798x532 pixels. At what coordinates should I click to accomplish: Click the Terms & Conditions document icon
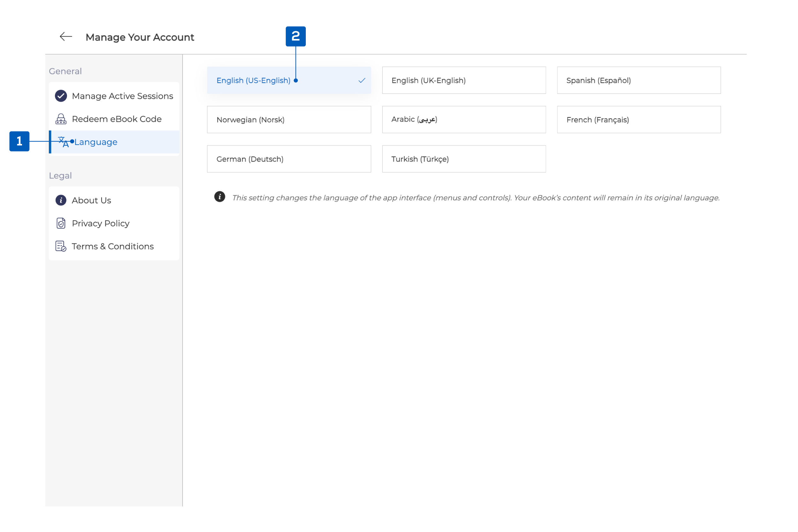[x=61, y=247]
